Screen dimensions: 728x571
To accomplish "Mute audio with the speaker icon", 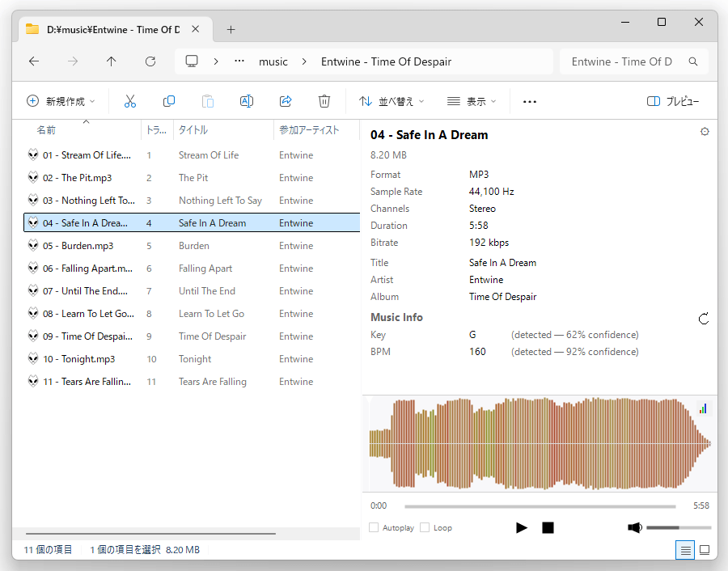I will pyautogui.click(x=635, y=528).
